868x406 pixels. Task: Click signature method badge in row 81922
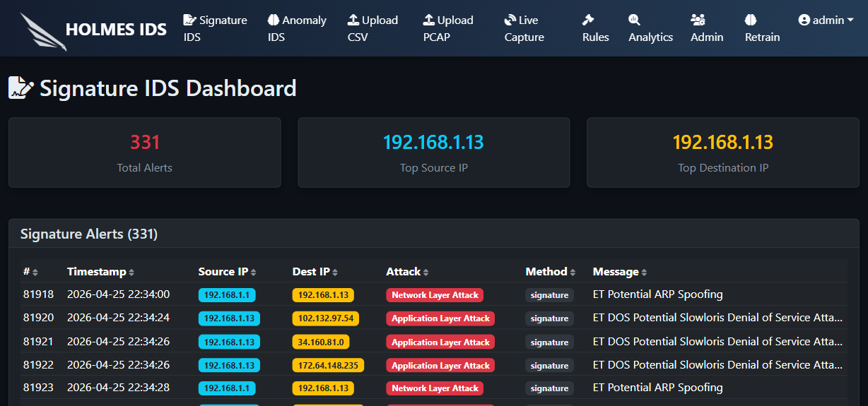[549, 366]
